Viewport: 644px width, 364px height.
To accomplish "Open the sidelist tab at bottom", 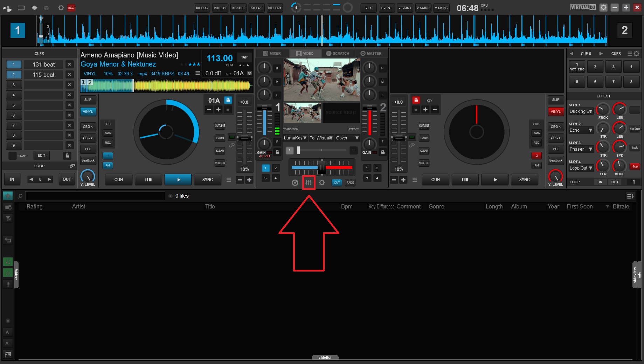I will click(x=325, y=358).
